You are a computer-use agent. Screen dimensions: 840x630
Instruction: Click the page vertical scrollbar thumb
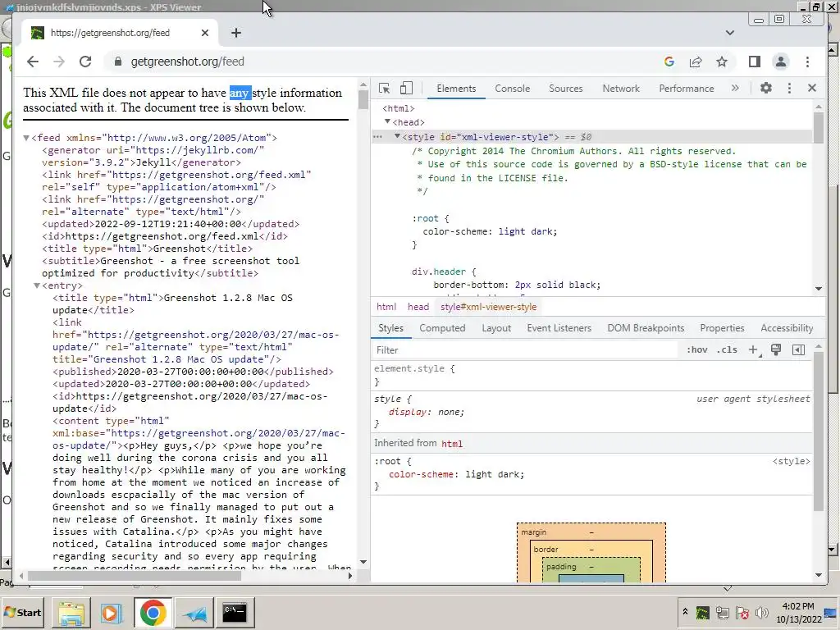pyautogui.click(x=363, y=100)
